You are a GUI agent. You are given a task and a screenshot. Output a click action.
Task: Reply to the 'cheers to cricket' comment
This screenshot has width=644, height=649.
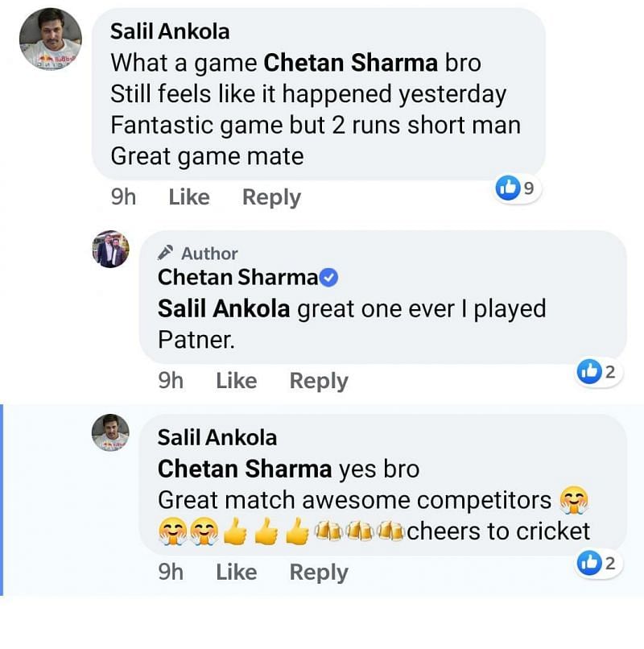pos(319,573)
